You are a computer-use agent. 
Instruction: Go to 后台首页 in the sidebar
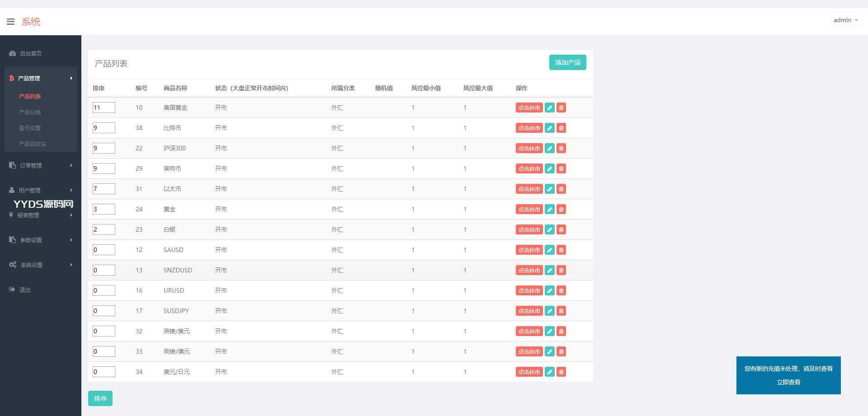point(31,53)
